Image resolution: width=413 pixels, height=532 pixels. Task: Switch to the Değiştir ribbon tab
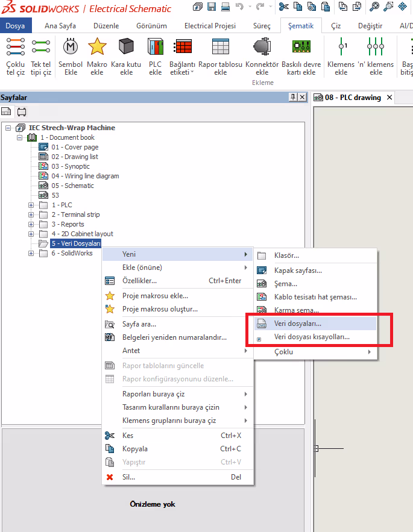[370, 26]
